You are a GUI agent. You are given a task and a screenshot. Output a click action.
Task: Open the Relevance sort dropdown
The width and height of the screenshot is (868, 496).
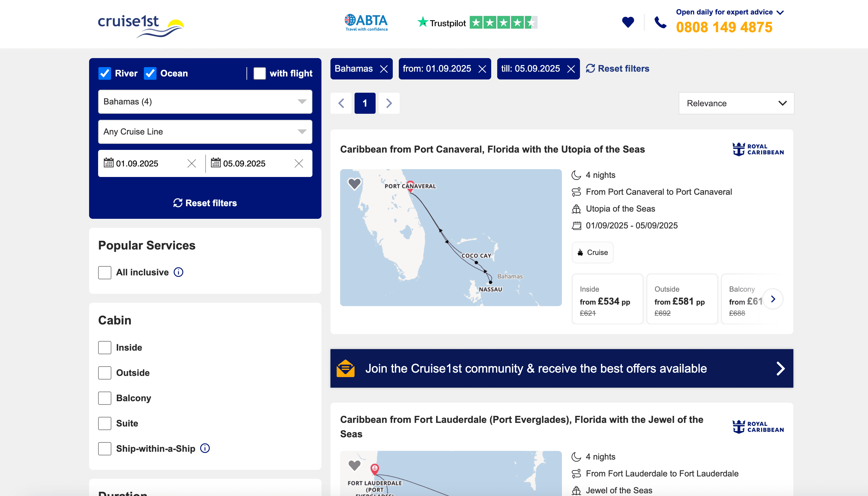[736, 103]
